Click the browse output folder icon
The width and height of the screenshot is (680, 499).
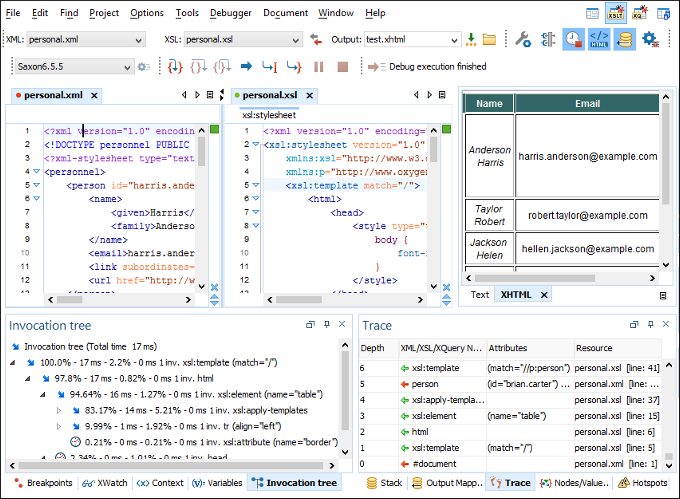coord(489,40)
